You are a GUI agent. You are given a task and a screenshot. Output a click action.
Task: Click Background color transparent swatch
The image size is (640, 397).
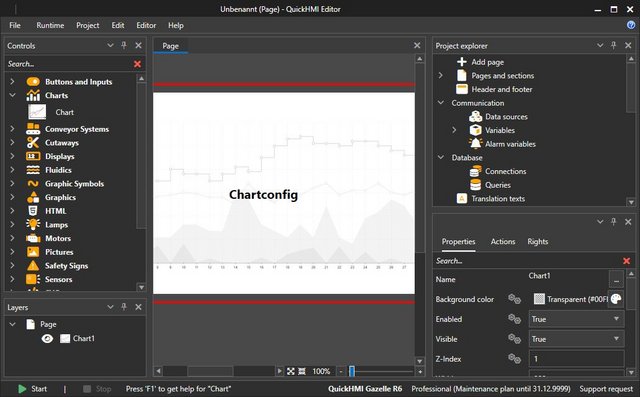click(539, 299)
